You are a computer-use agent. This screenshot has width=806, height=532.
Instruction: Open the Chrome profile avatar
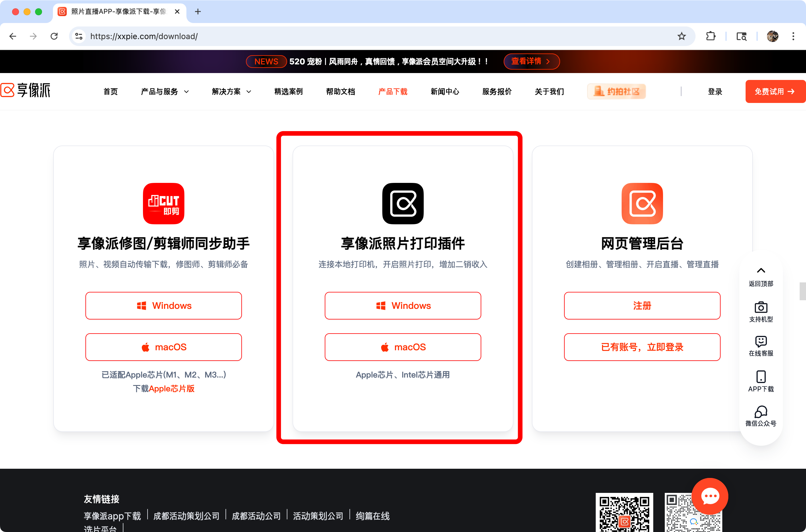tap(773, 36)
